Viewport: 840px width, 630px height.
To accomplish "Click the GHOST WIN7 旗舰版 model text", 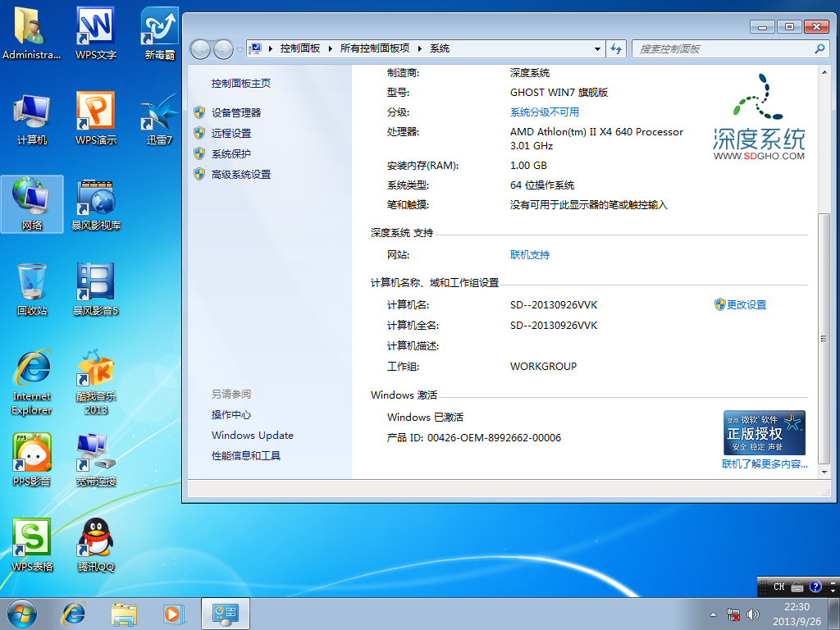I will pos(559,93).
